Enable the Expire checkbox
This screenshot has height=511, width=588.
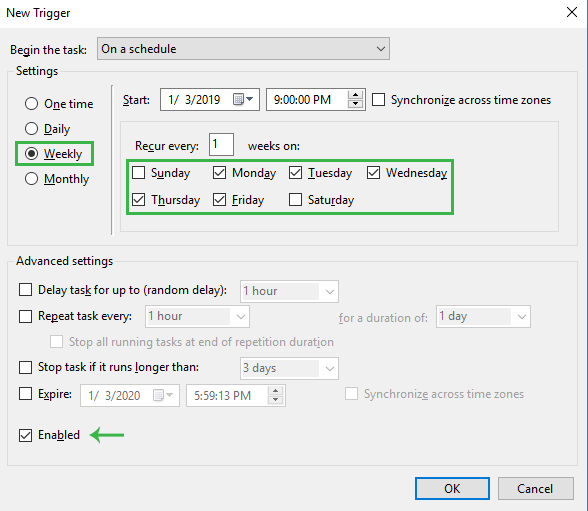pyautogui.click(x=26, y=394)
